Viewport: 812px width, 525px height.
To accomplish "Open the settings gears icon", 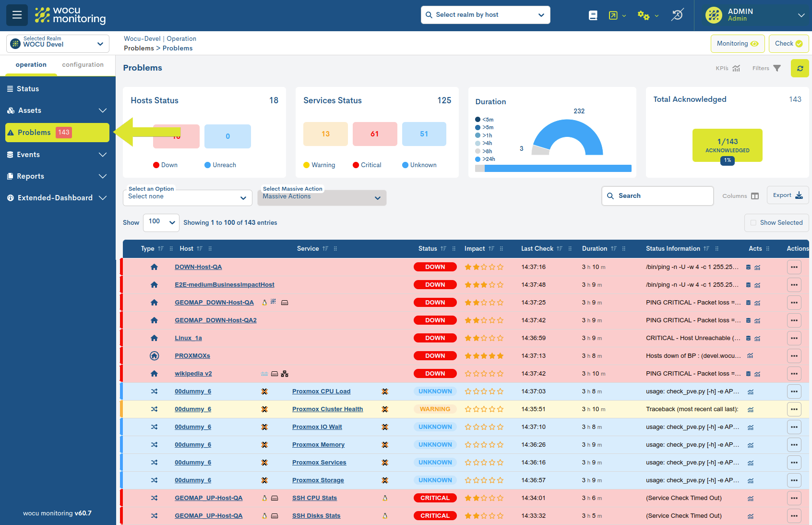I will pyautogui.click(x=644, y=15).
